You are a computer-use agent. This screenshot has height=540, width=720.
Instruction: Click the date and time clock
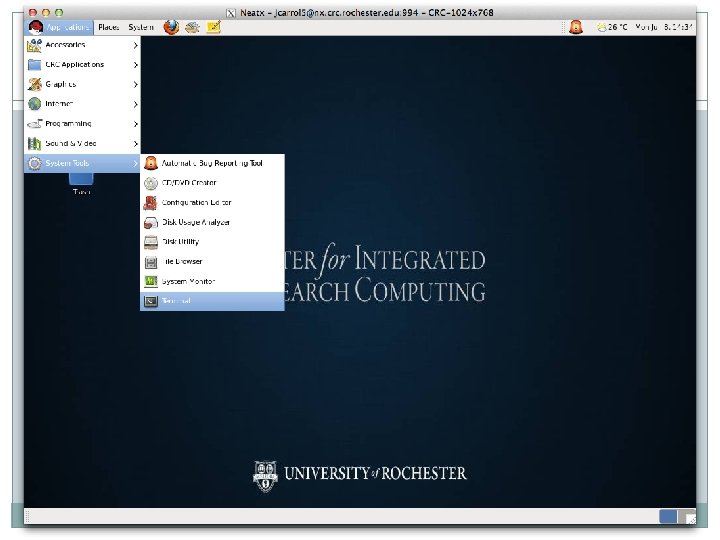(664, 27)
